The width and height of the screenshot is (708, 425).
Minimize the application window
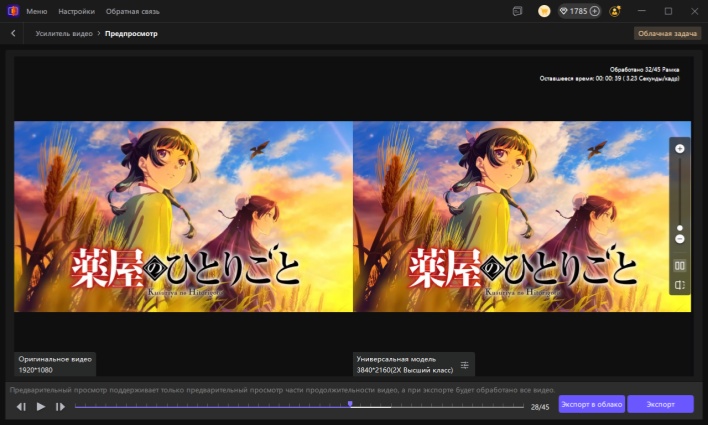[x=642, y=11]
